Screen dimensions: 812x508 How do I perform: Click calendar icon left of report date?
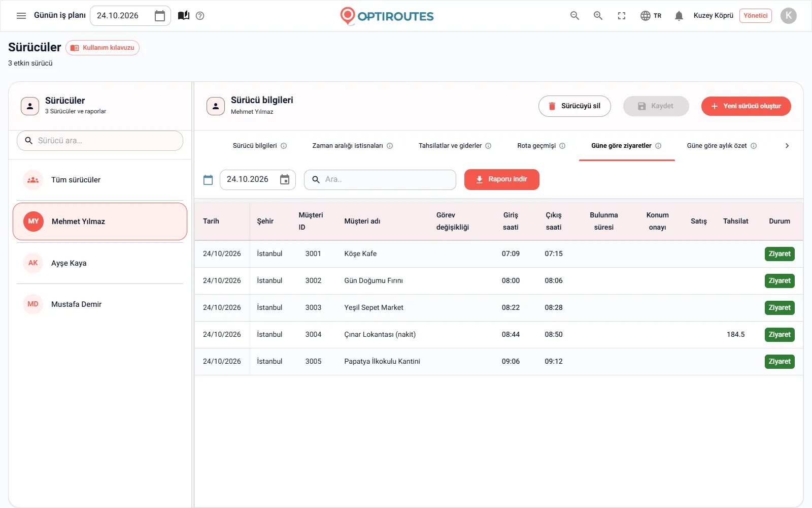point(208,180)
